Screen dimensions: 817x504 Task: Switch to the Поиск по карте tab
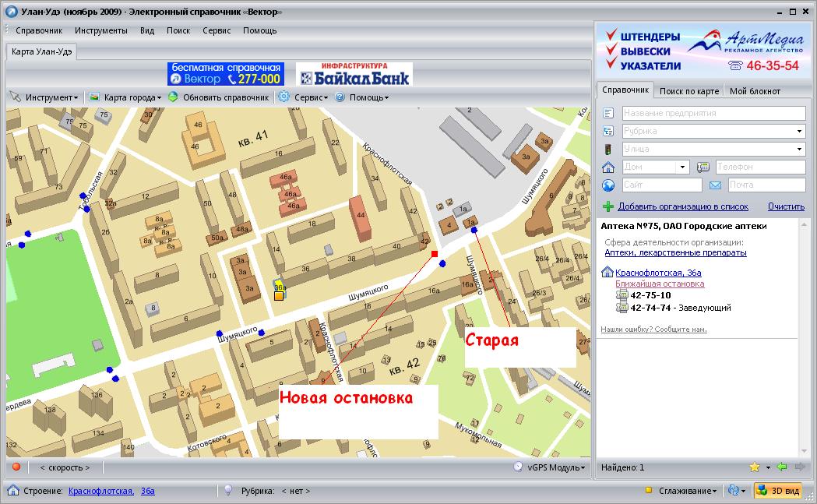pos(688,91)
